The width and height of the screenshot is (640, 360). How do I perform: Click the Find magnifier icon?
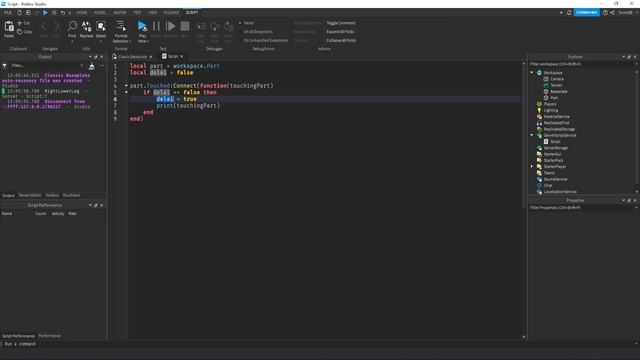tap(72, 27)
